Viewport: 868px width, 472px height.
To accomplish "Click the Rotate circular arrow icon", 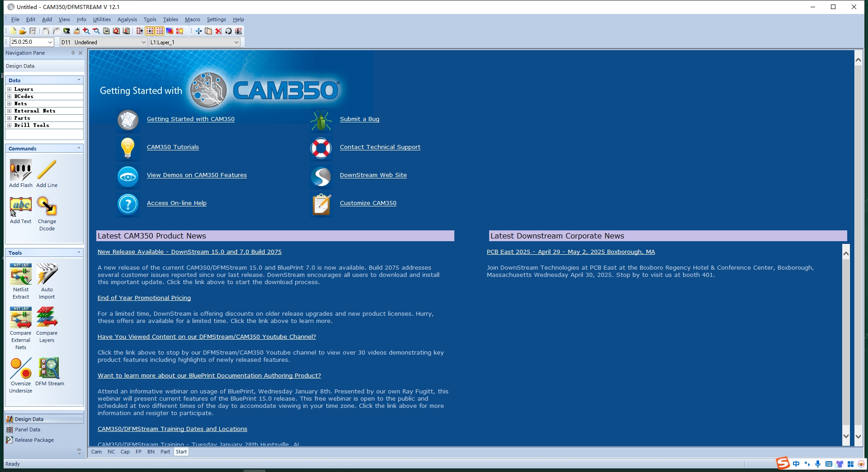I will click(228, 31).
